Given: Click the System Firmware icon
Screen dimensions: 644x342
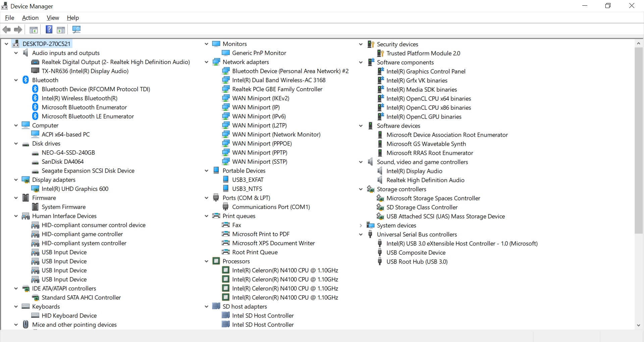Looking at the screenshot, I should point(35,207).
